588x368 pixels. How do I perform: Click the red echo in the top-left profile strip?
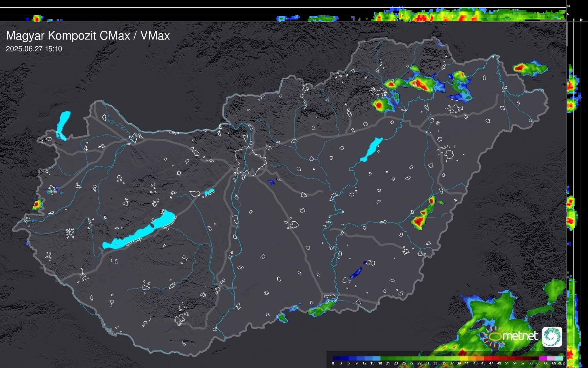[37, 19]
